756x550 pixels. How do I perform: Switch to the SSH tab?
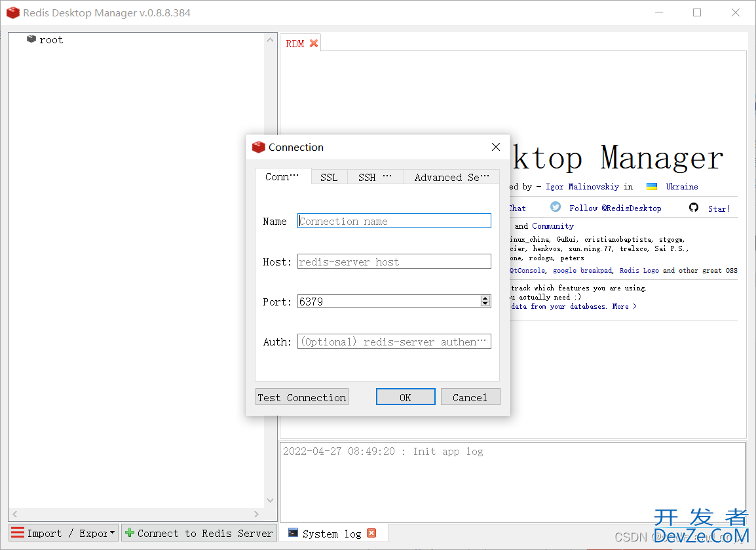coord(375,177)
